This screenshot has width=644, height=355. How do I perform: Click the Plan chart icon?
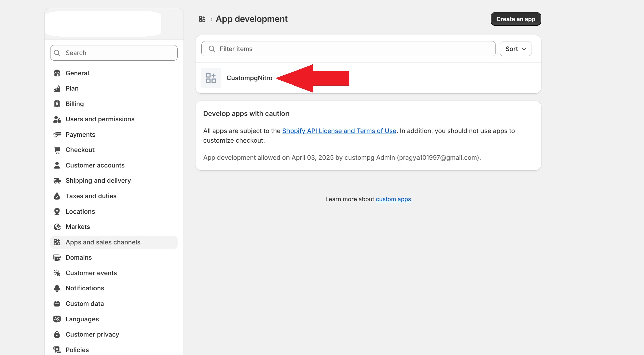(57, 88)
